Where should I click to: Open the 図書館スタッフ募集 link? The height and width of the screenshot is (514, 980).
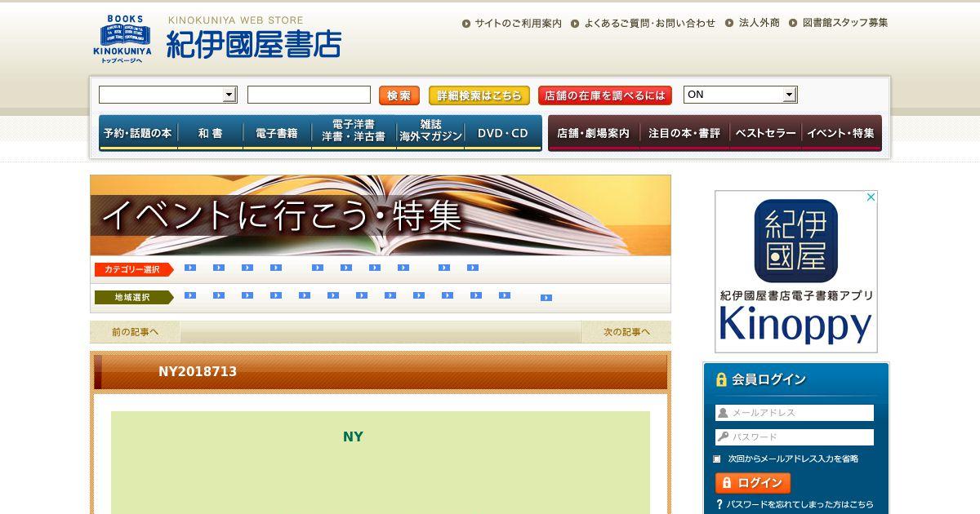840,23
